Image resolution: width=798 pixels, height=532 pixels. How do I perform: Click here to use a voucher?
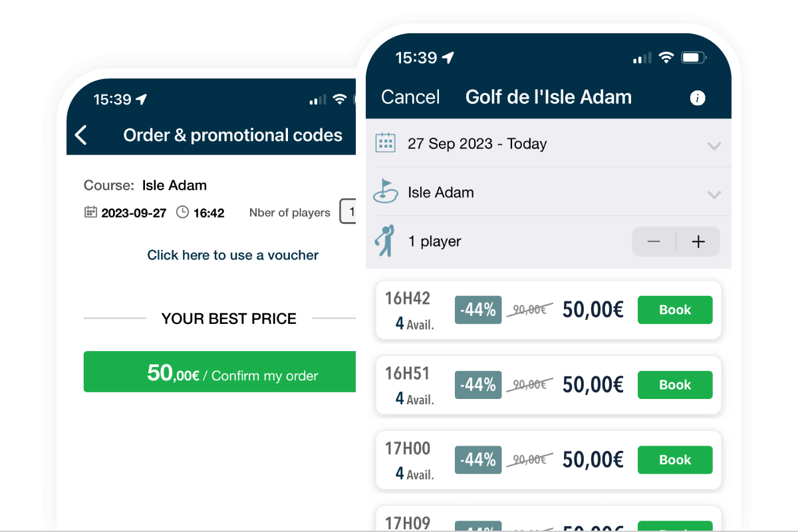pyautogui.click(x=233, y=255)
